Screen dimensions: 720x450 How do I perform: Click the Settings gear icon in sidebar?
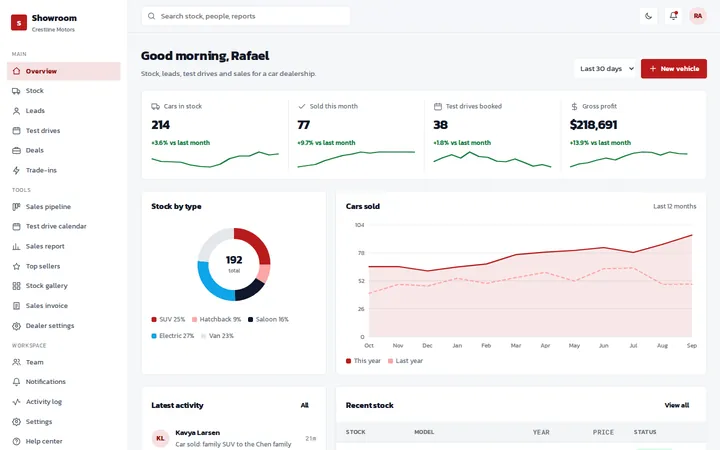[x=17, y=422]
